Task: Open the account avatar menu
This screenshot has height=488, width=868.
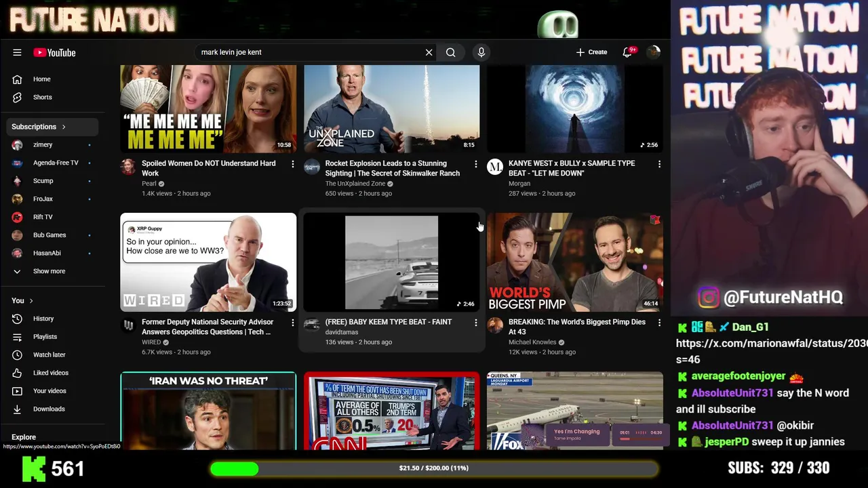Action: click(654, 52)
